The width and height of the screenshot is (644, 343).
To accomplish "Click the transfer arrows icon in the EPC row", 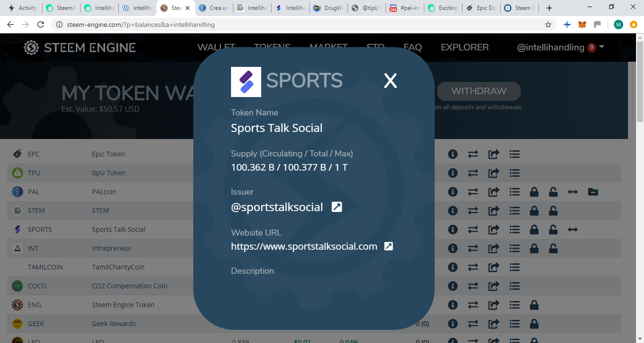I will [473, 154].
